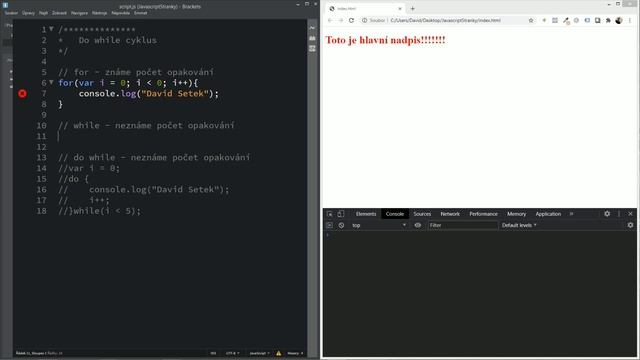View site information icon in address bar

pos(364,20)
